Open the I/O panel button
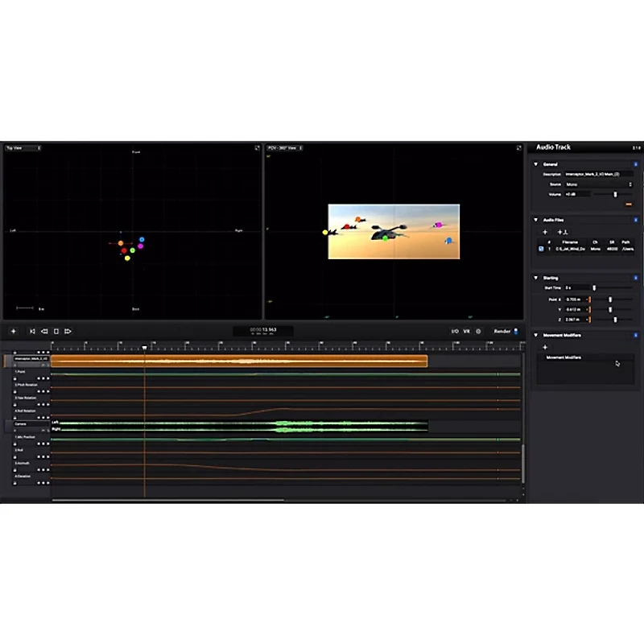The height and width of the screenshot is (644, 644). (455, 331)
